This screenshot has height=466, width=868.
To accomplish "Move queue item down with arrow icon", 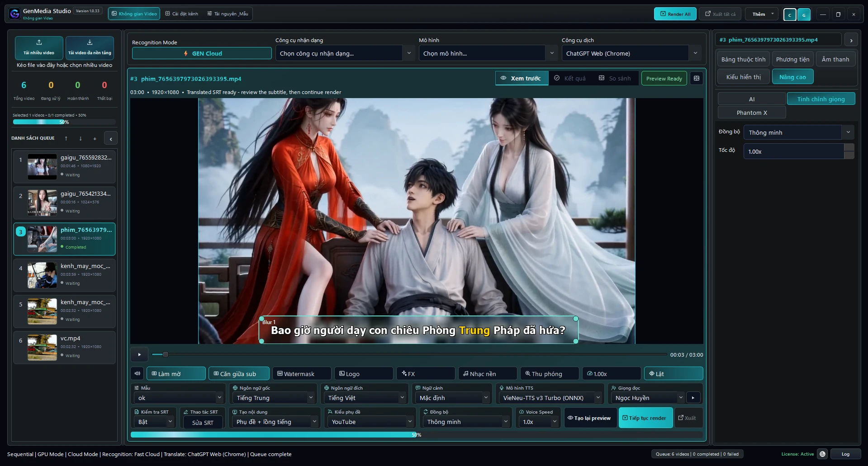I will coord(81,138).
